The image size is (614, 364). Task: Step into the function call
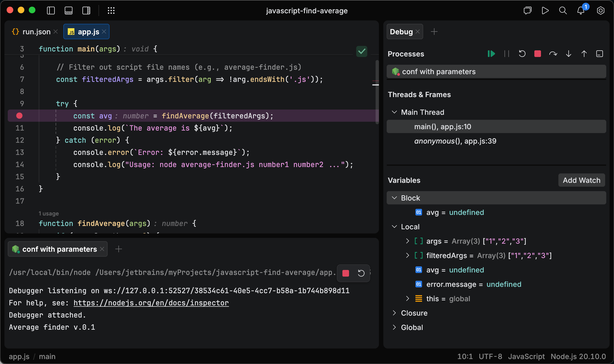pyautogui.click(x=568, y=54)
